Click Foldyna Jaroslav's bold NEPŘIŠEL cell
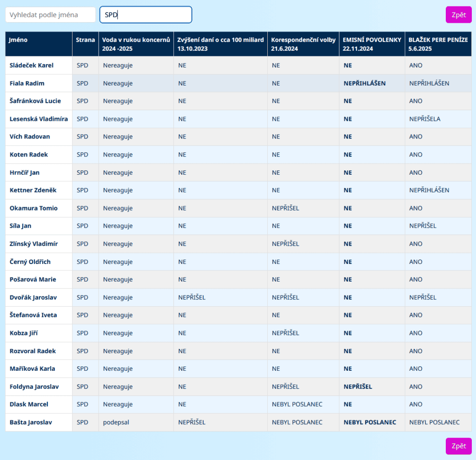The width and height of the screenshot is (476, 460). coord(357,387)
